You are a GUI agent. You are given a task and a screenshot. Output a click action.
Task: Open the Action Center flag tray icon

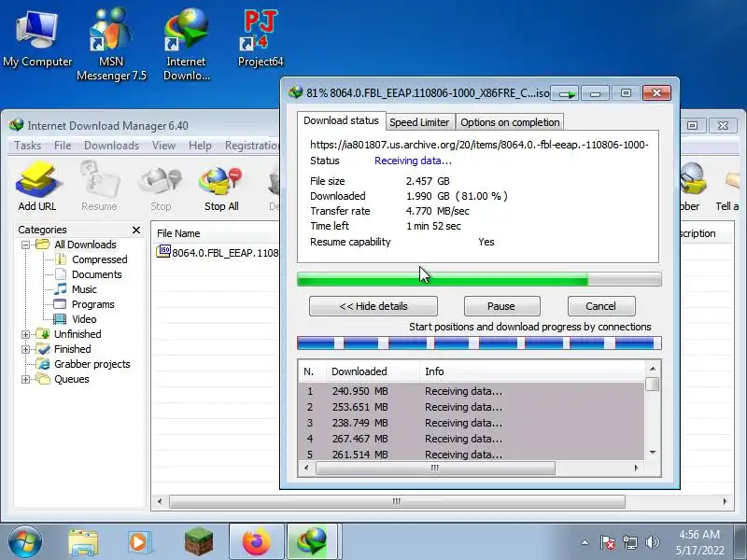[x=608, y=542]
